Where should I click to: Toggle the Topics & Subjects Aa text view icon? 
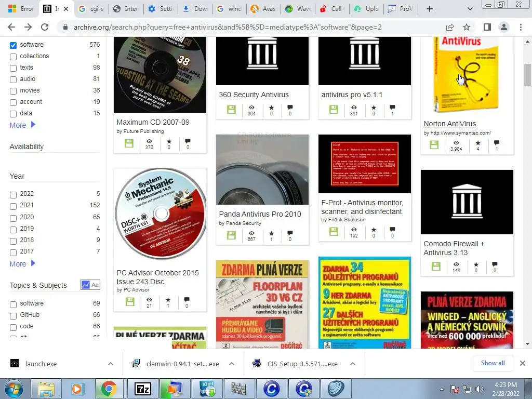pos(95,285)
